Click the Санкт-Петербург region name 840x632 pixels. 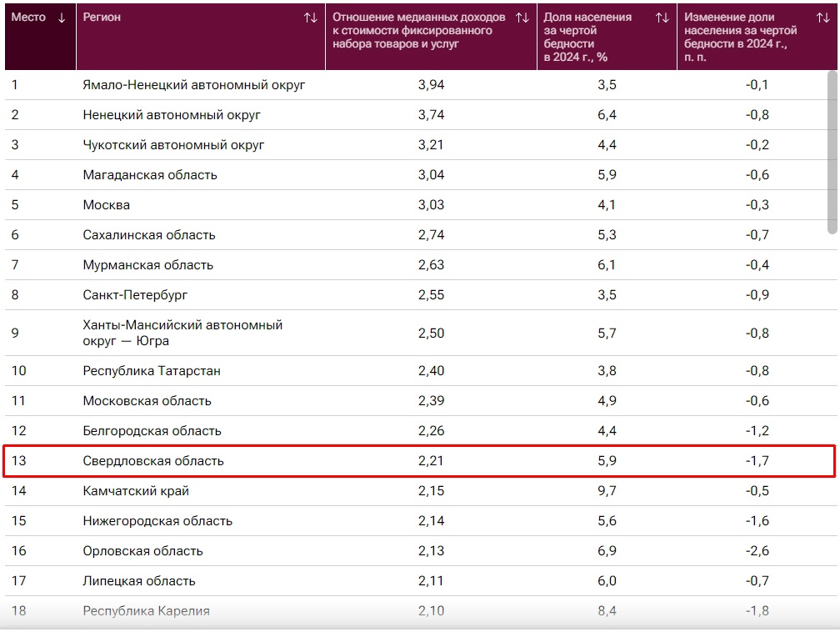[135, 295]
